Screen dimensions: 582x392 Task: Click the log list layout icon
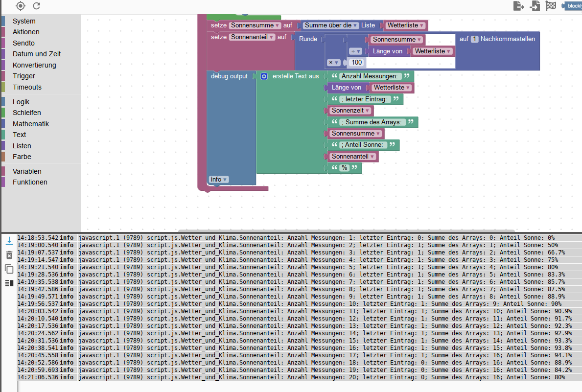point(9,283)
